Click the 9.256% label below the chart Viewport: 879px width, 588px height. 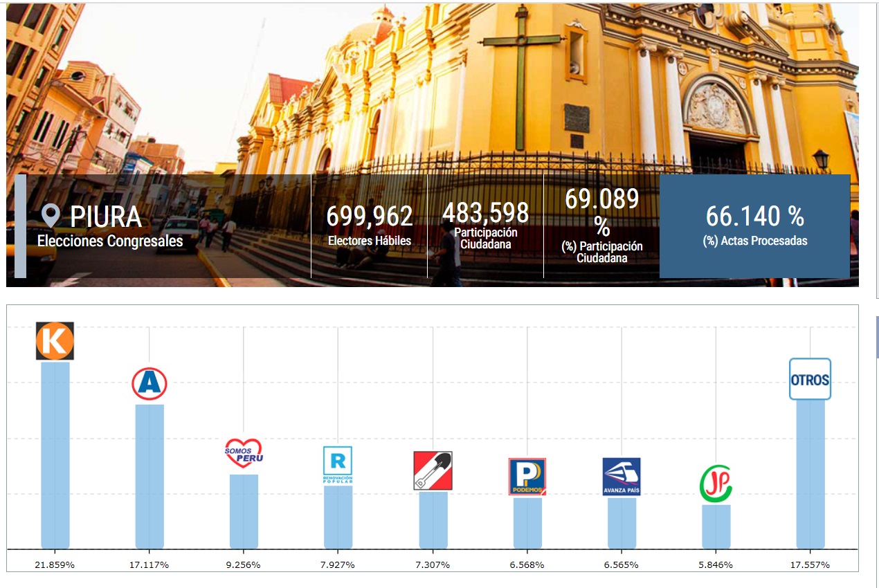coord(244,564)
